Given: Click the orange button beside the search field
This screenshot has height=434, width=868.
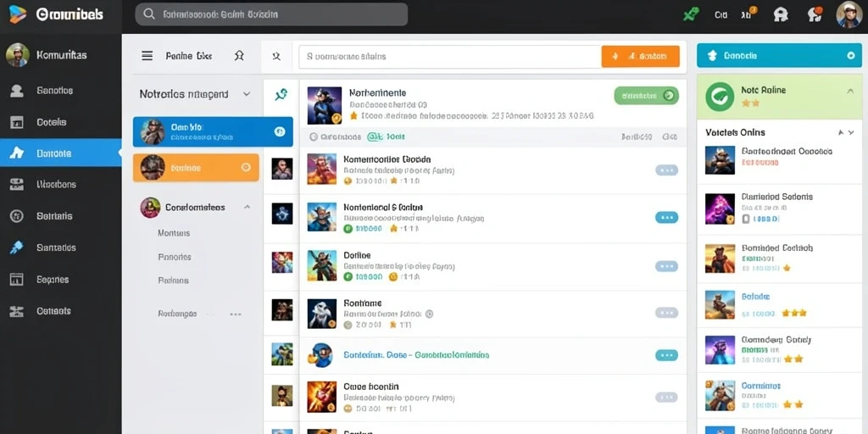Looking at the screenshot, I should click(641, 57).
